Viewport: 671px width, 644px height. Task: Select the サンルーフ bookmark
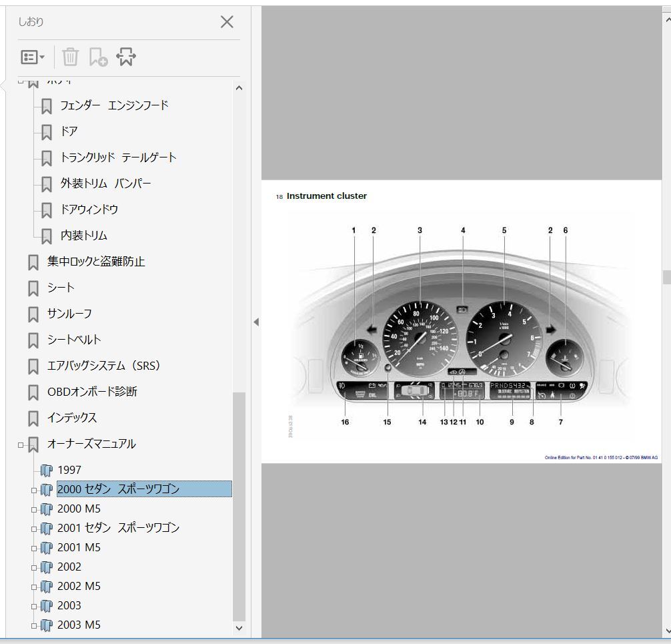click(70, 314)
